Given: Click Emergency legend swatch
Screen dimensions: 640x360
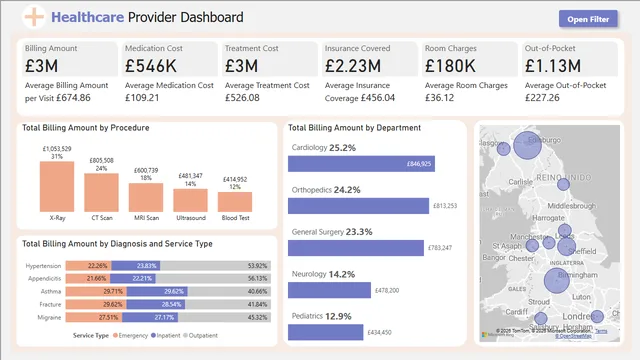Looking at the screenshot, I should coord(116,335).
